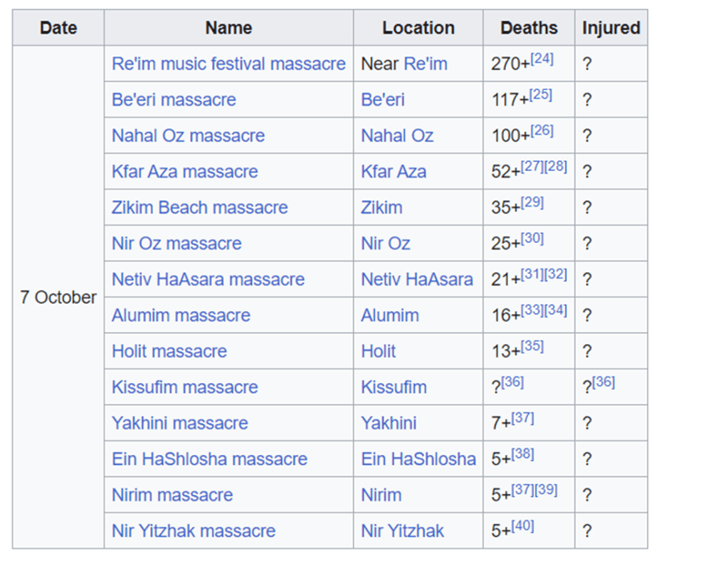Open the Kfar Aza location link
Viewport: 728px width, 566px height.
tap(394, 172)
